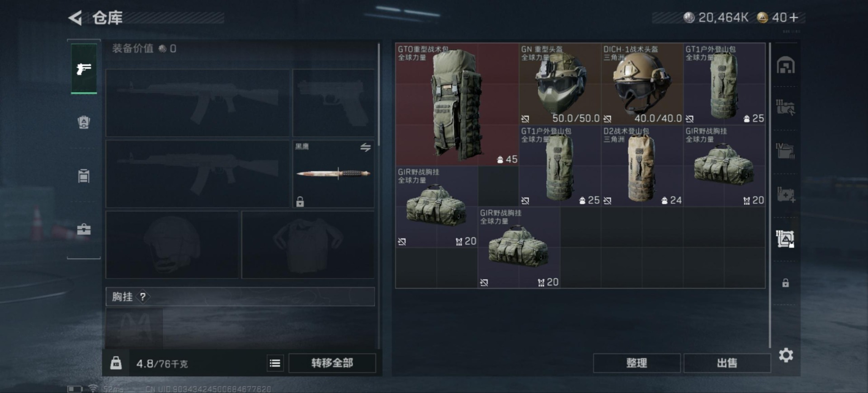Click the locked storage slot padlock icon
This screenshot has width=868, height=393.
tap(786, 283)
